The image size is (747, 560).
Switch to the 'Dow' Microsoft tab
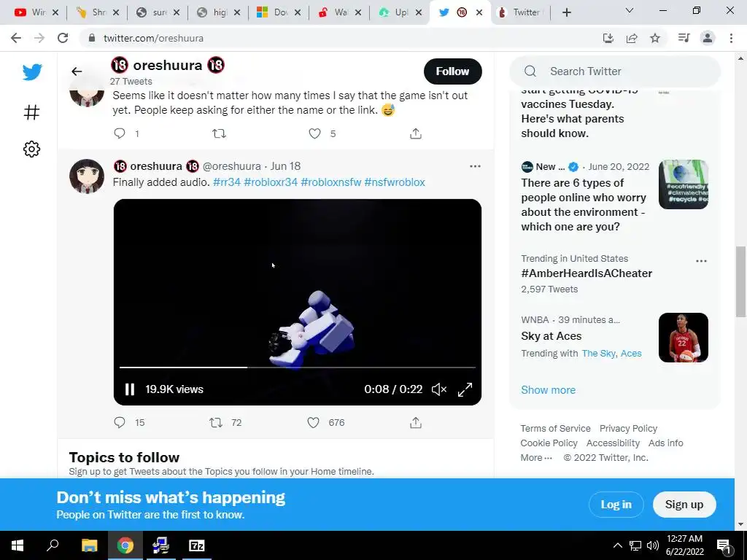pos(278,12)
